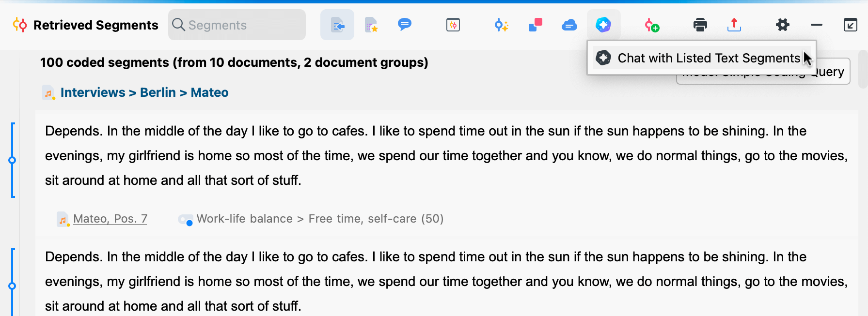Click the search magnifier icon

(x=178, y=25)
